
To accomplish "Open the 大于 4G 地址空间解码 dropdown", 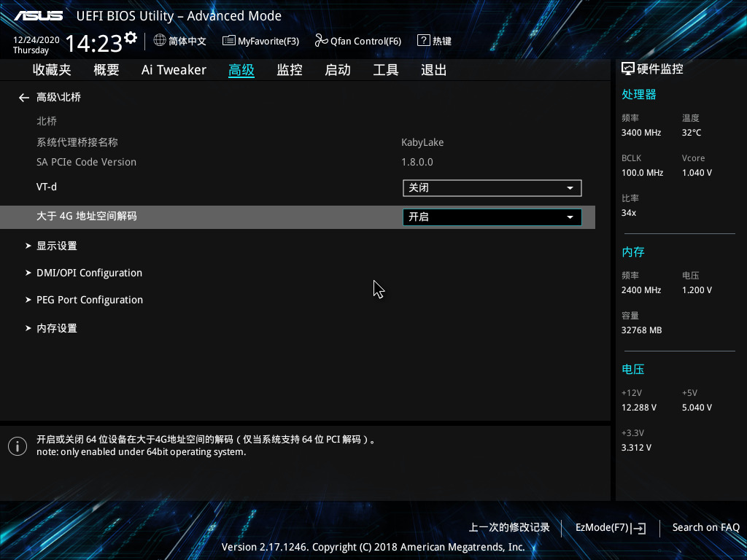I will click(x=492, y=217).
